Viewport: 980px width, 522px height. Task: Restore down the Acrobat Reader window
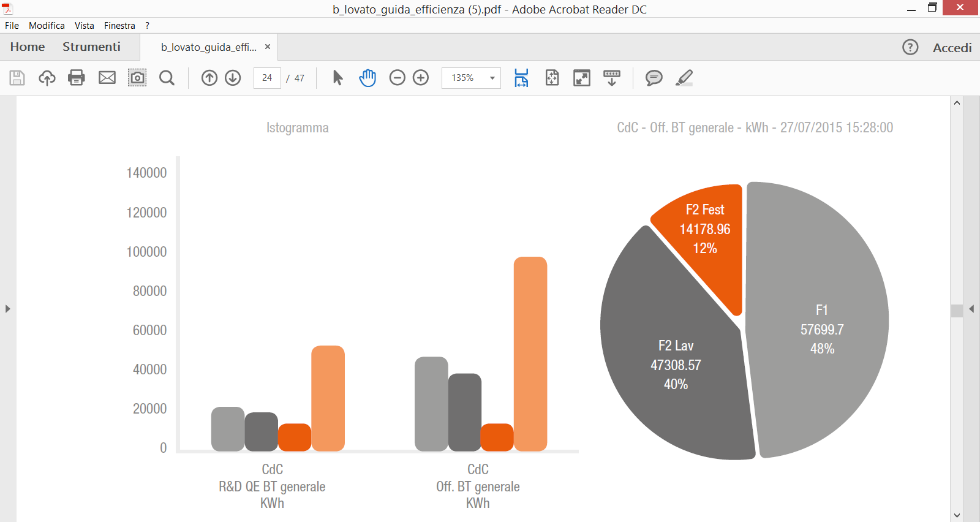click(932, 8)
